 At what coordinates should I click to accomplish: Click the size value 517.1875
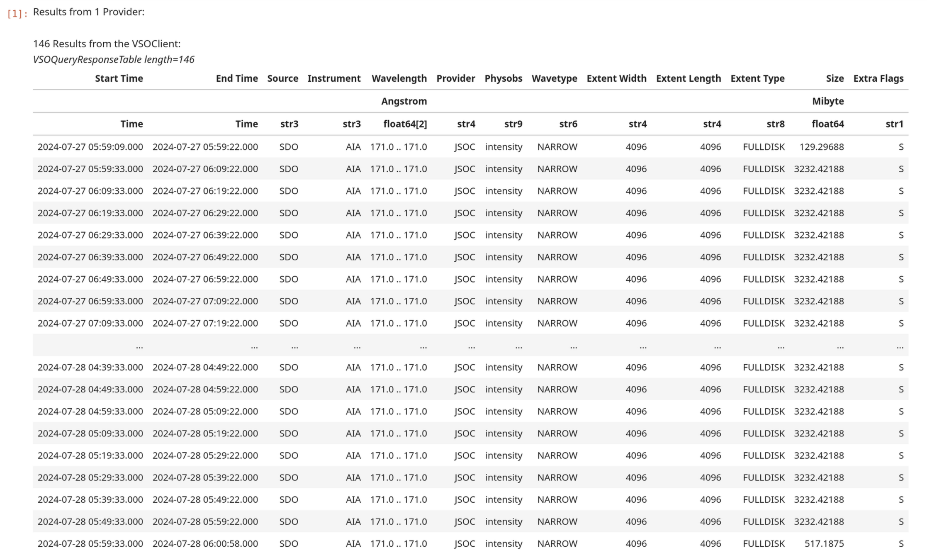coord(824,543)
